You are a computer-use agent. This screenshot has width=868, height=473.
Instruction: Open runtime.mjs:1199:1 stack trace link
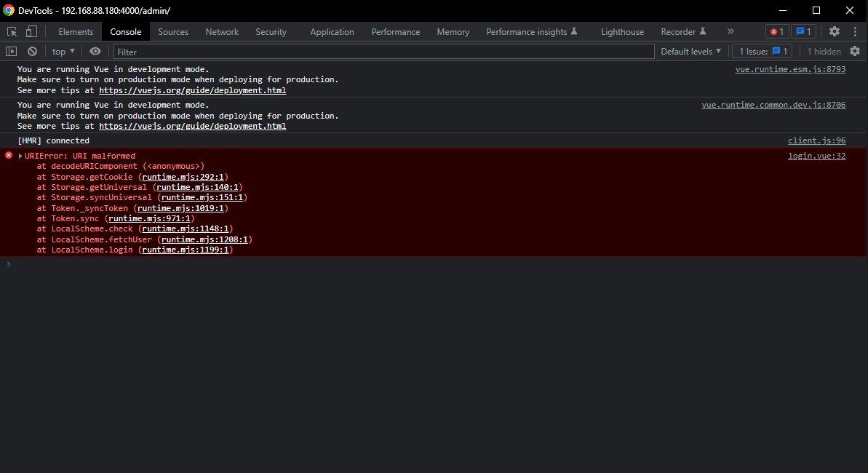click(x=186, y=250)
